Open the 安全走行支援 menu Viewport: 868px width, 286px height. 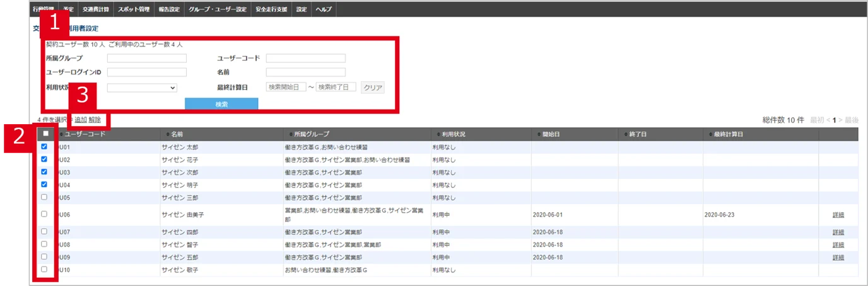point(271,9)
